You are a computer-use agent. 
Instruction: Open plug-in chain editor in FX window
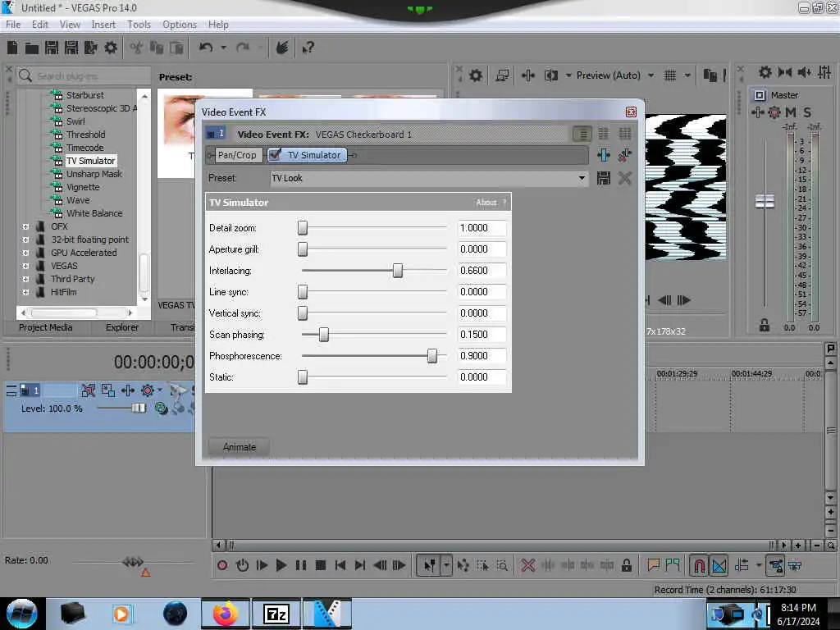point(604,155)
